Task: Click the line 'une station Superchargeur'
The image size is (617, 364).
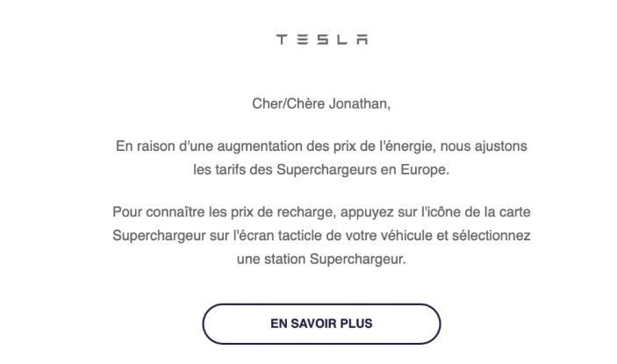Action: tap(321, 260)
